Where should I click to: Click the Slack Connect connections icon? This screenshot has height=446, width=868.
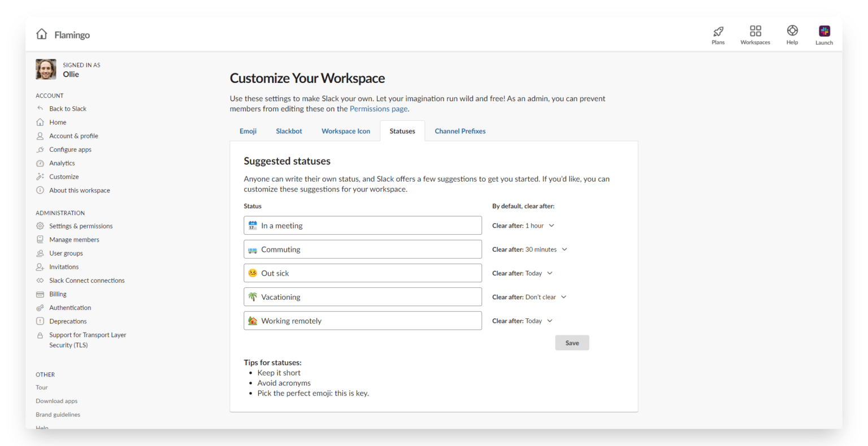[x=40, y=280]
